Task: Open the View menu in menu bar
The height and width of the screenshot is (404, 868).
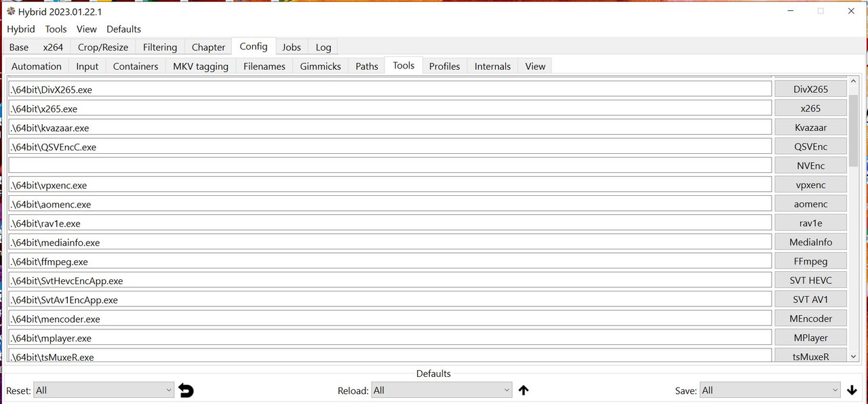Action: point(87,29)
